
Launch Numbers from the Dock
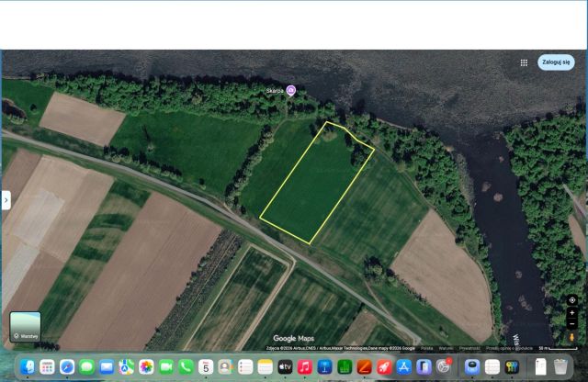coord(345,367)
